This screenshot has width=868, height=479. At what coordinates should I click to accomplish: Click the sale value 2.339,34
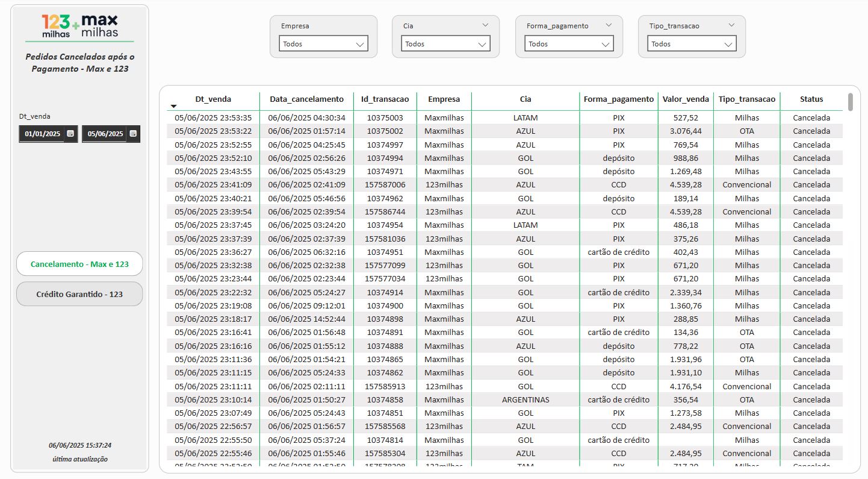click(686, 292)
